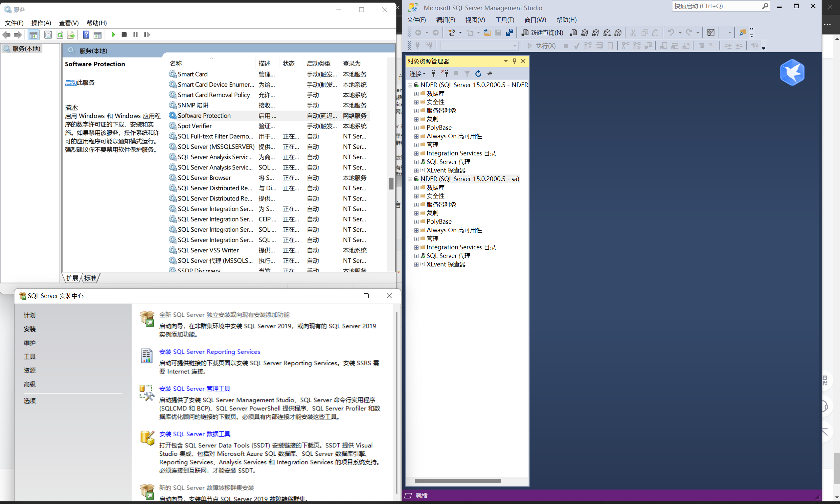Select Planning in SQL Server Installation Center sidebar
The width and height of the screenshot is (840, 504).
coord(30,315)
